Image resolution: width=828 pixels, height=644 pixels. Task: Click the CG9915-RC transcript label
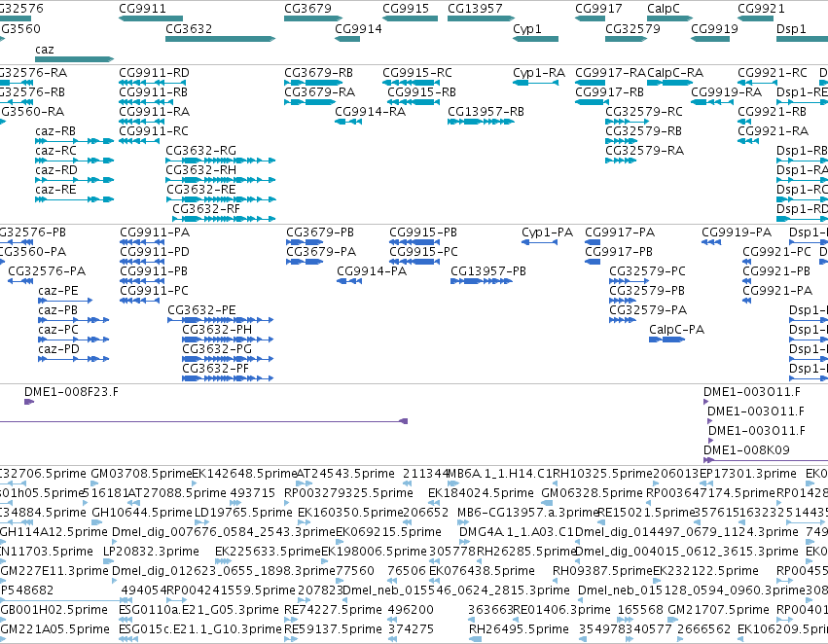417,73
